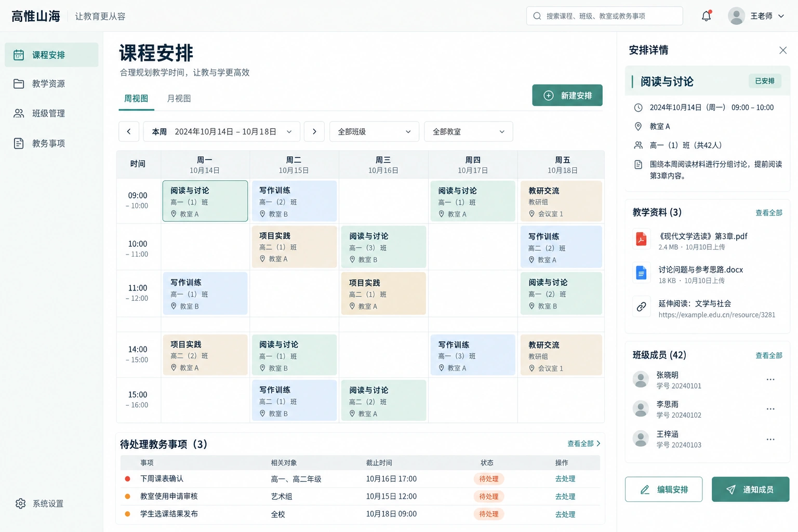Screen dimensions: 798x532
Task: Click 去处理 for 教室使用申请审核
Action: (565, 497)
